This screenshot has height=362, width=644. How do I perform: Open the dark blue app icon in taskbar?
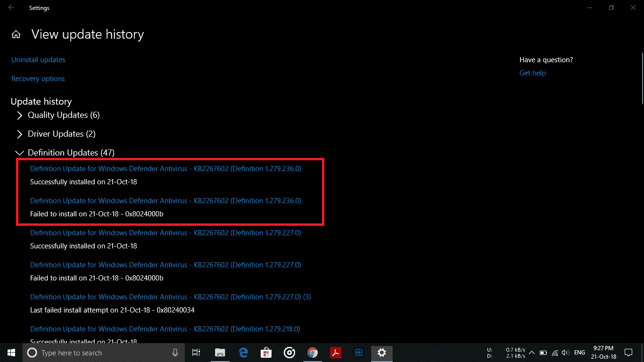pyautogui.click(x=359, y=353)
